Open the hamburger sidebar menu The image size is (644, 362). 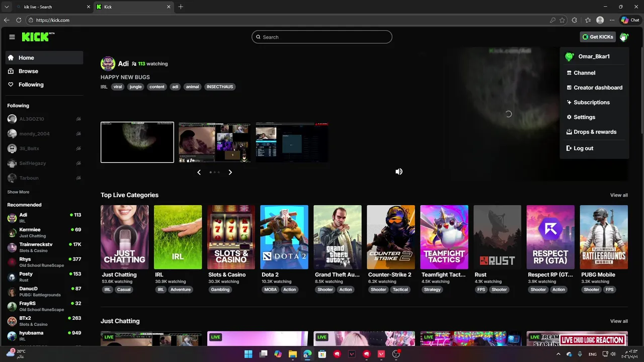click(12, 37)
